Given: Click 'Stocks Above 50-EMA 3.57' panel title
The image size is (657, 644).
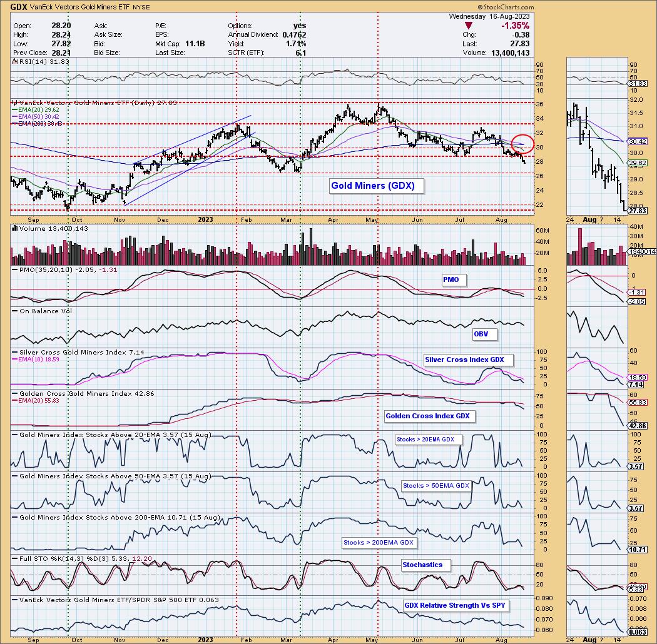Looking at the screenshot, I should [112, 476].
